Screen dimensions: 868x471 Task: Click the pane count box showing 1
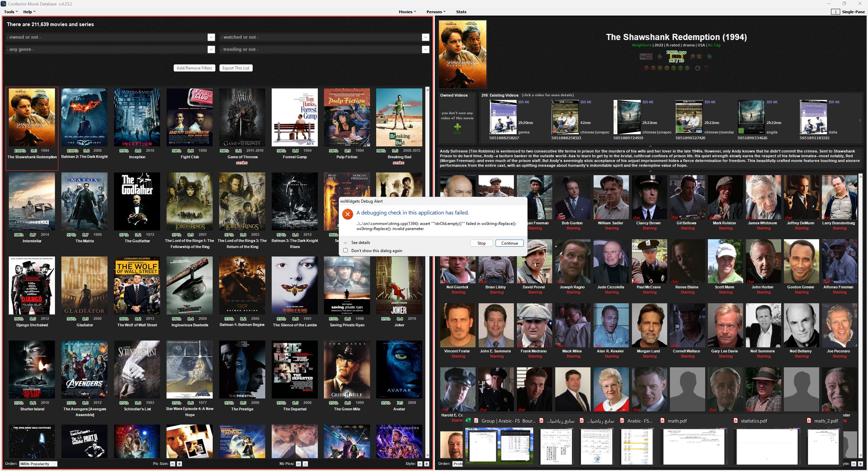pos(835,12)
